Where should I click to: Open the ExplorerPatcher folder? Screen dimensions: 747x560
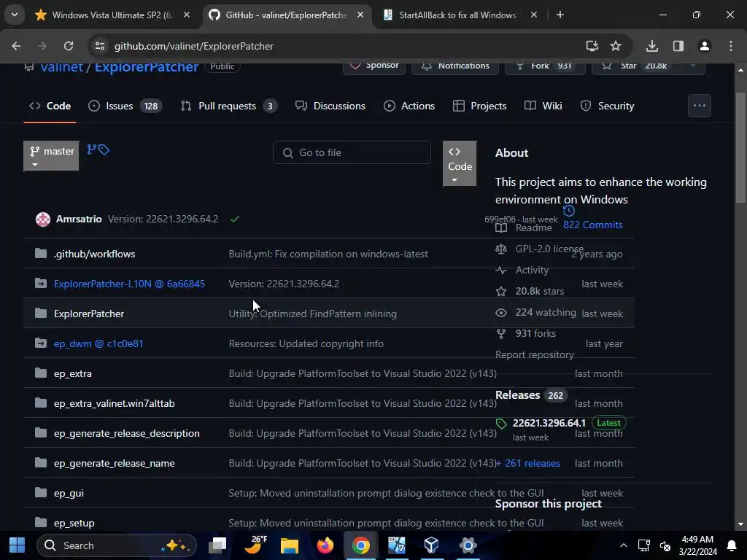[89, 314]
